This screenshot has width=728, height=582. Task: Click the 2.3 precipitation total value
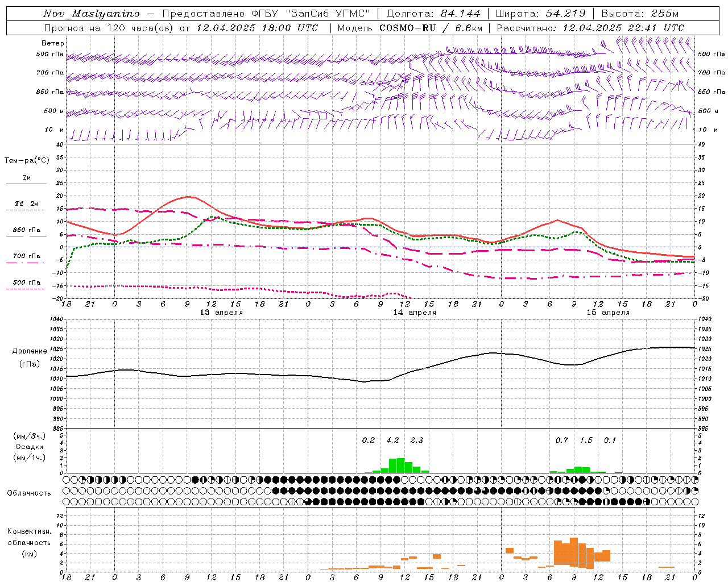click(x=417, y=440)
